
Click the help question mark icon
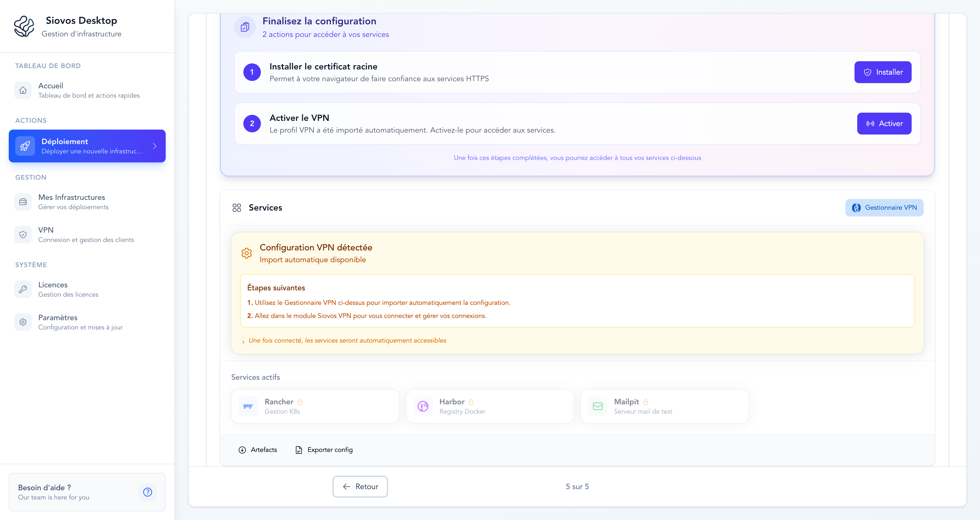148,492
